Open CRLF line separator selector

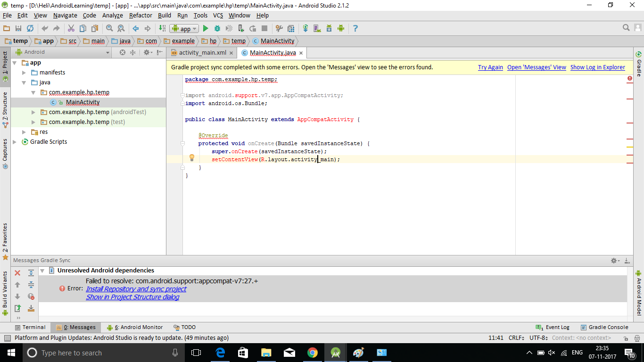[x=516, y=338]
